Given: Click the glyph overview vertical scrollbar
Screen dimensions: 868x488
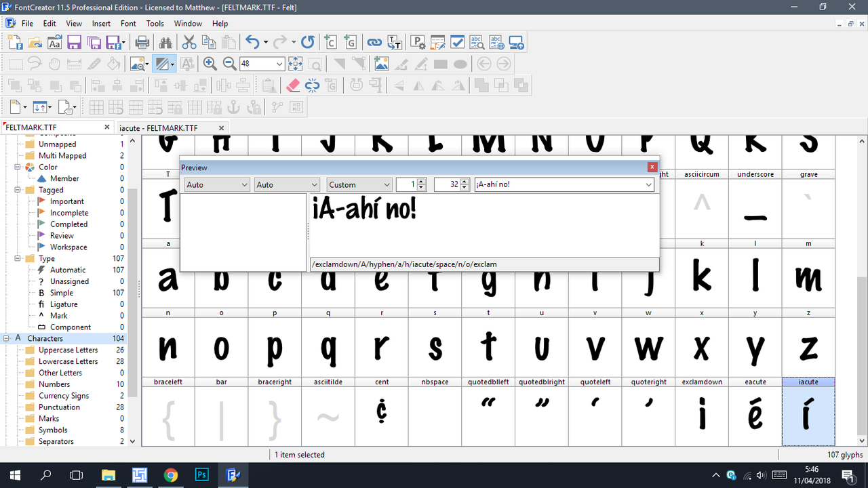Looking at the screenshot, I should coord(861,291).
